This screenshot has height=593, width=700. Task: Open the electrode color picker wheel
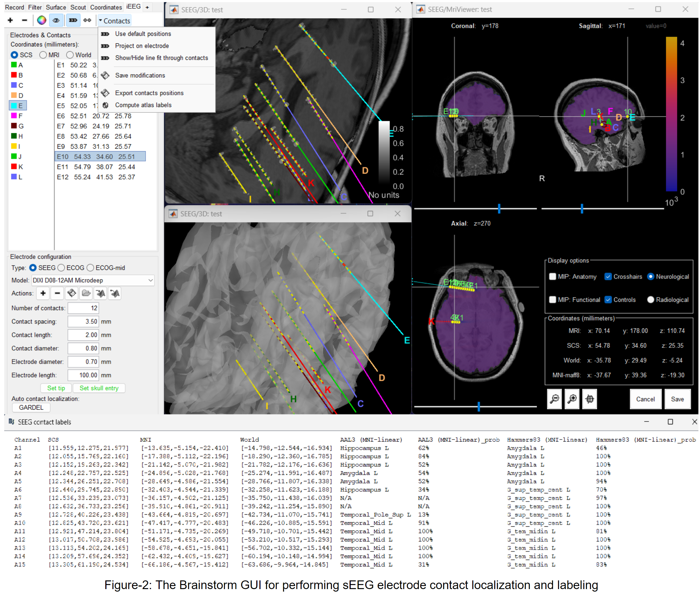point(41,20)
